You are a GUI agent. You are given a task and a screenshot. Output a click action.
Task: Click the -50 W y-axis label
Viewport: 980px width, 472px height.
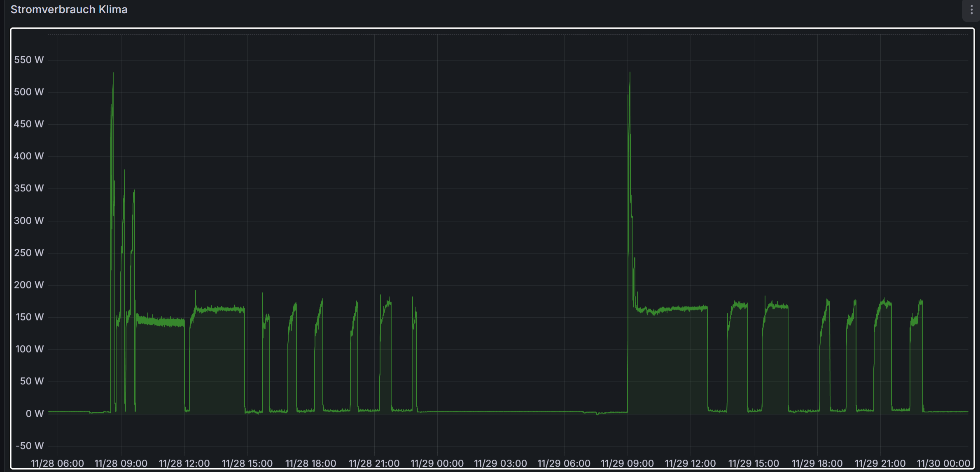click(30, 446)
